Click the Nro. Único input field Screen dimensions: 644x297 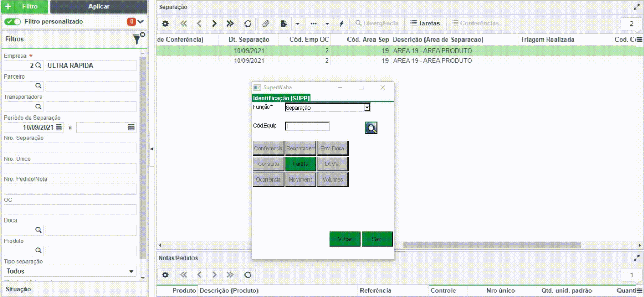(x=70, y=169)
